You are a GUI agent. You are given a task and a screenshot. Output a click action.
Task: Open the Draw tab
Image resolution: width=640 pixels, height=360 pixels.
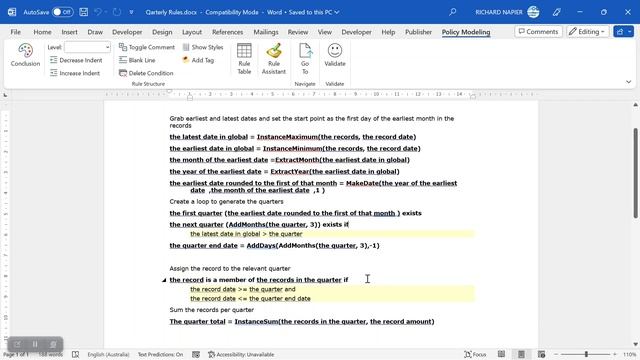95,32
